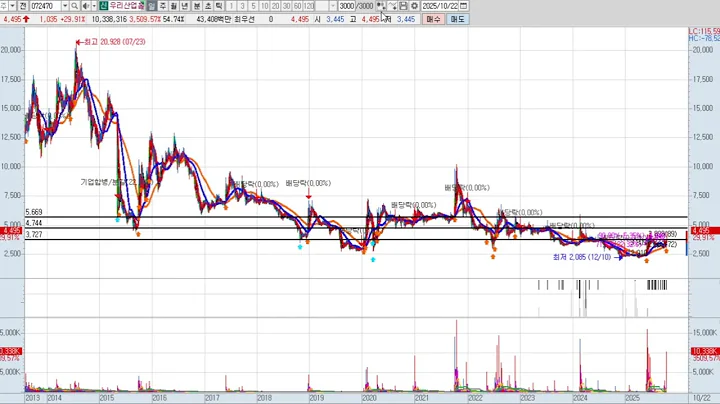
Task: Select interval 60 button
Action: 298,6
